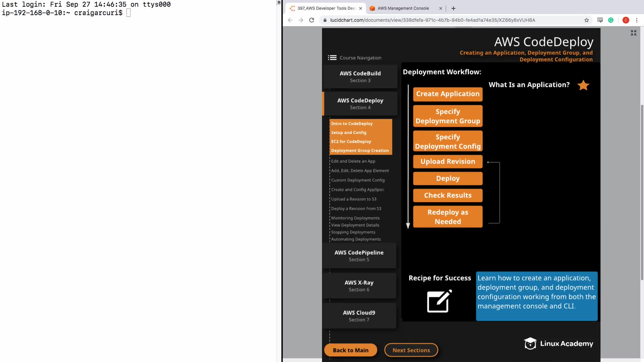Bookmark this page with the star icon
644x362 pixels.
pyautogui.click(x=586, y=20)
